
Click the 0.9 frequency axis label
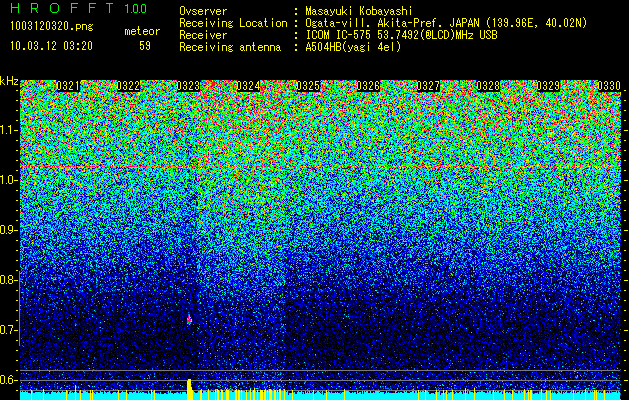pyautogui.click(x=7, y=230)
